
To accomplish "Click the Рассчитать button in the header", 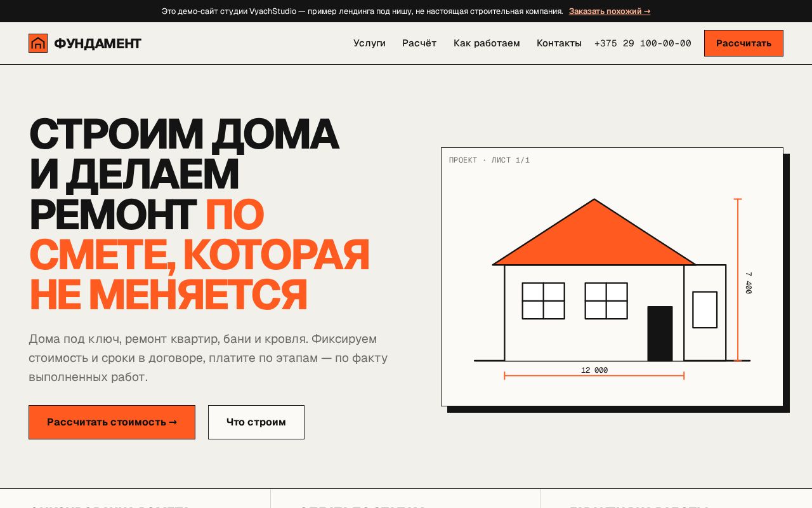I will tap(743, 43).
